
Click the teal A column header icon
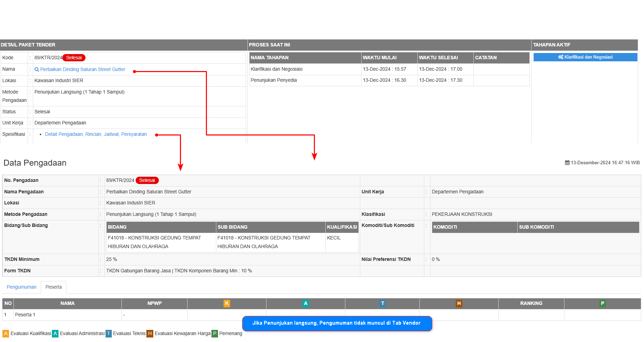pos(305,304)
